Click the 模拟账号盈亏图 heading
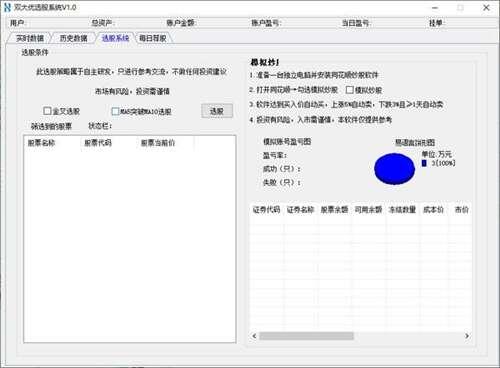Screen dimensions: 500x368 point(287,142)
